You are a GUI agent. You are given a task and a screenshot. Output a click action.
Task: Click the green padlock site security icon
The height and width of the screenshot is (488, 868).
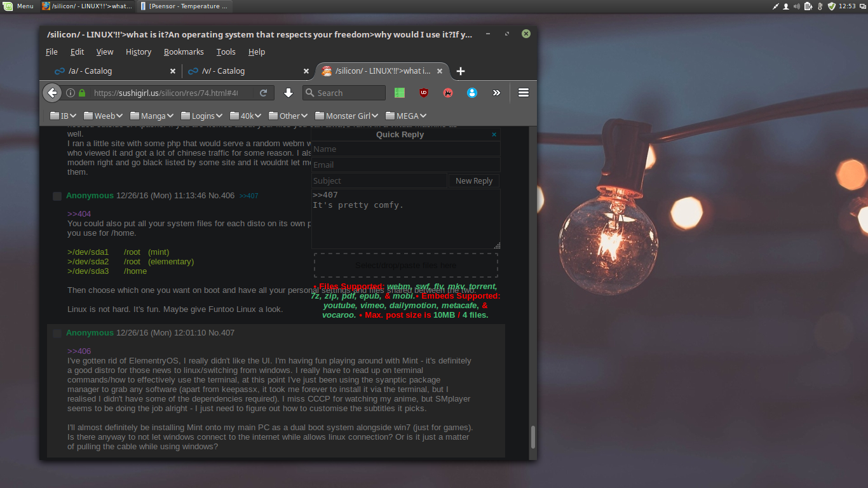coord(82,93)
